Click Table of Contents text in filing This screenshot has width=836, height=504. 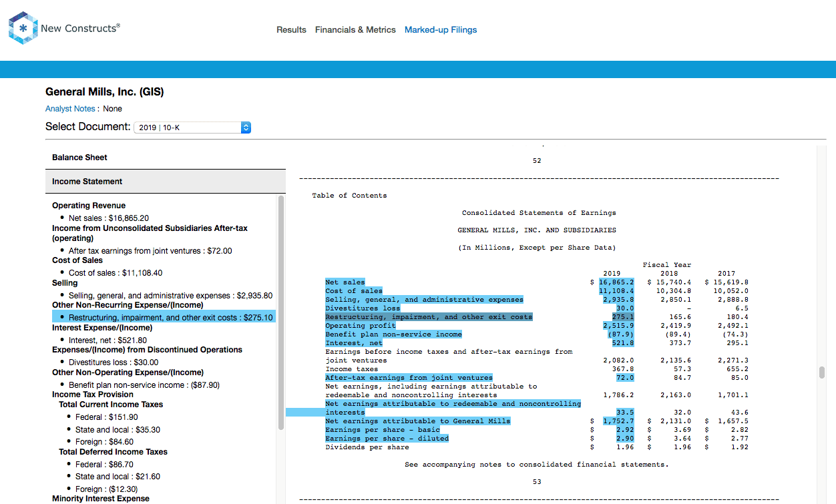point(349,196)
